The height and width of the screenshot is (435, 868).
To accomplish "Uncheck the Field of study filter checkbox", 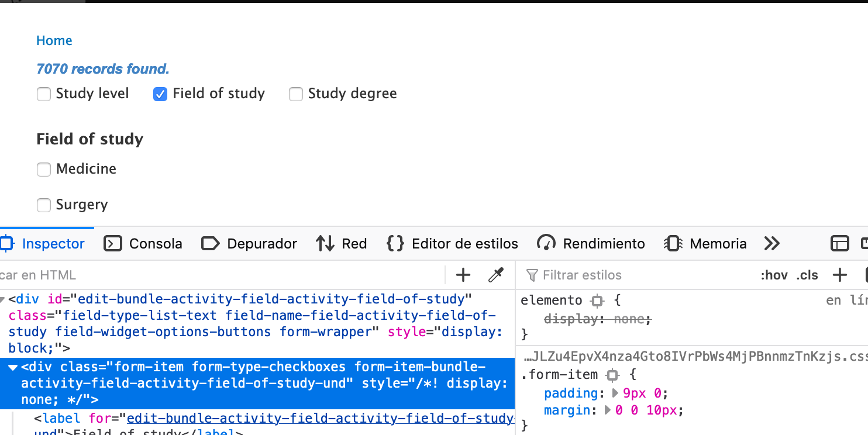I will coord(160,94).
